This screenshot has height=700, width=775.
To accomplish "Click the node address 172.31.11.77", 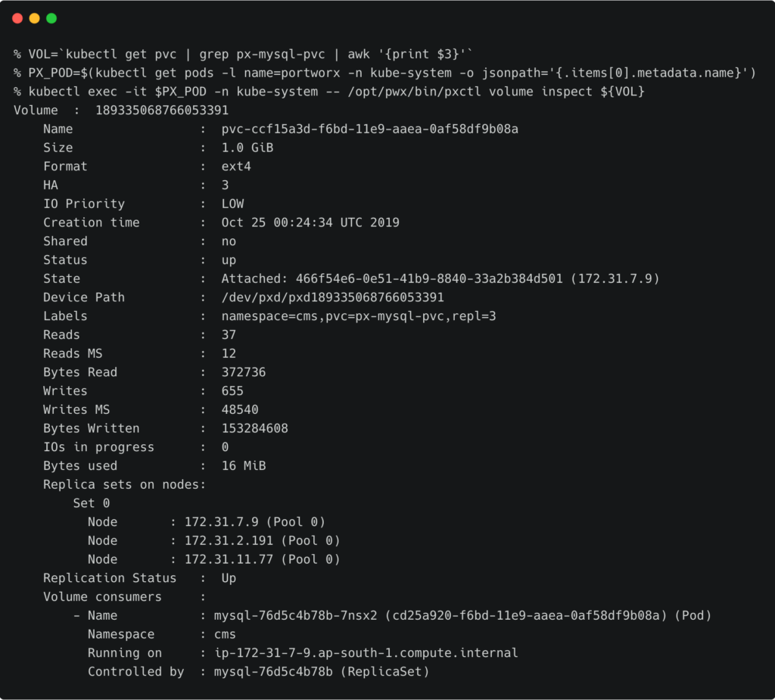I will (x=229, y=559).
